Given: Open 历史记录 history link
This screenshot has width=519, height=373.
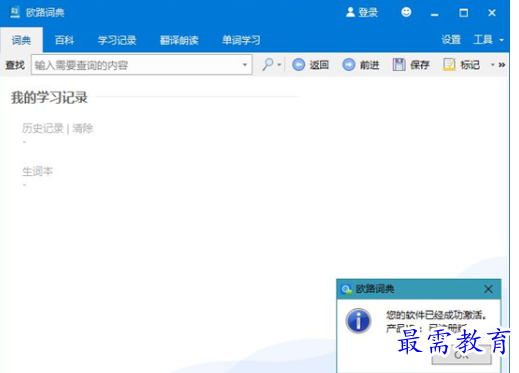Looking at the screenshot, I should pos(43,128).
